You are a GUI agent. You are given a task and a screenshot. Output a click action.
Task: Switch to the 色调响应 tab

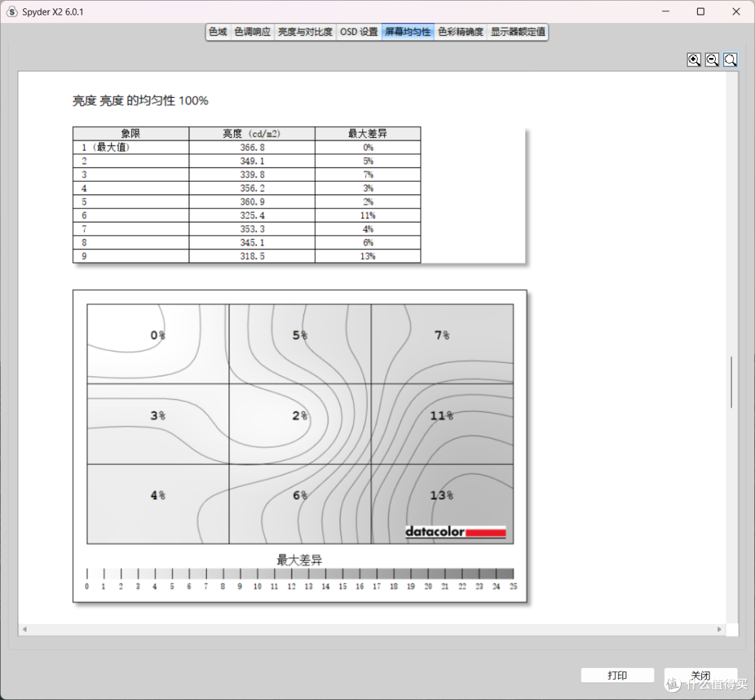pos(252,31)
